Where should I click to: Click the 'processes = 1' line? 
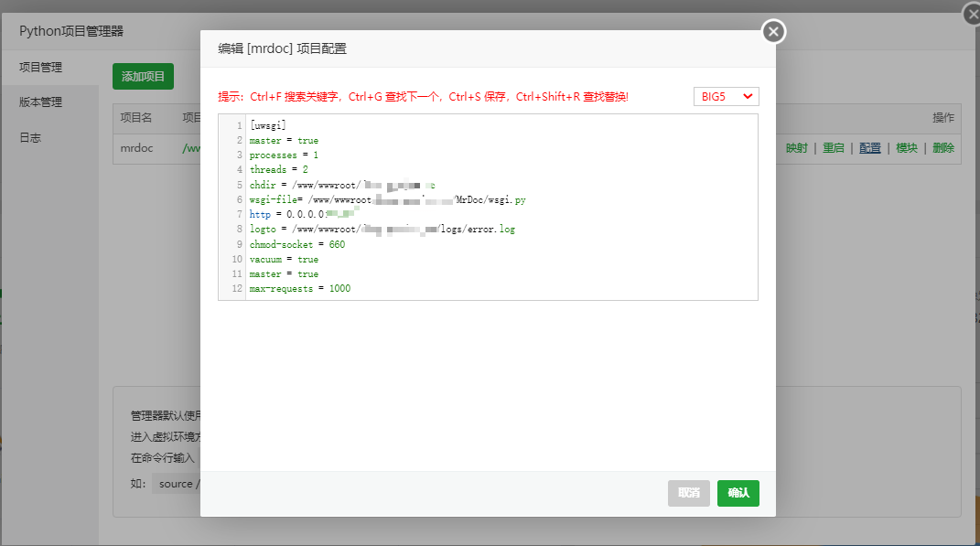click(x=284, y=155)
